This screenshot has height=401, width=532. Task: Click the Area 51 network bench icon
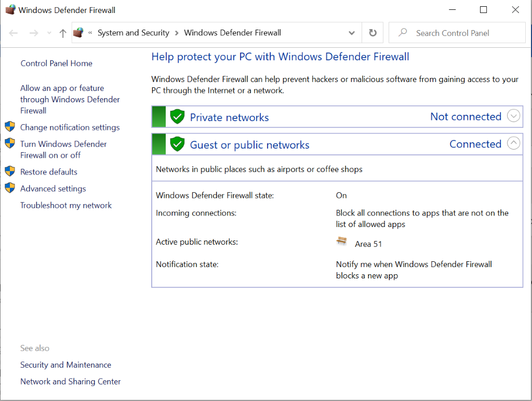342,241
